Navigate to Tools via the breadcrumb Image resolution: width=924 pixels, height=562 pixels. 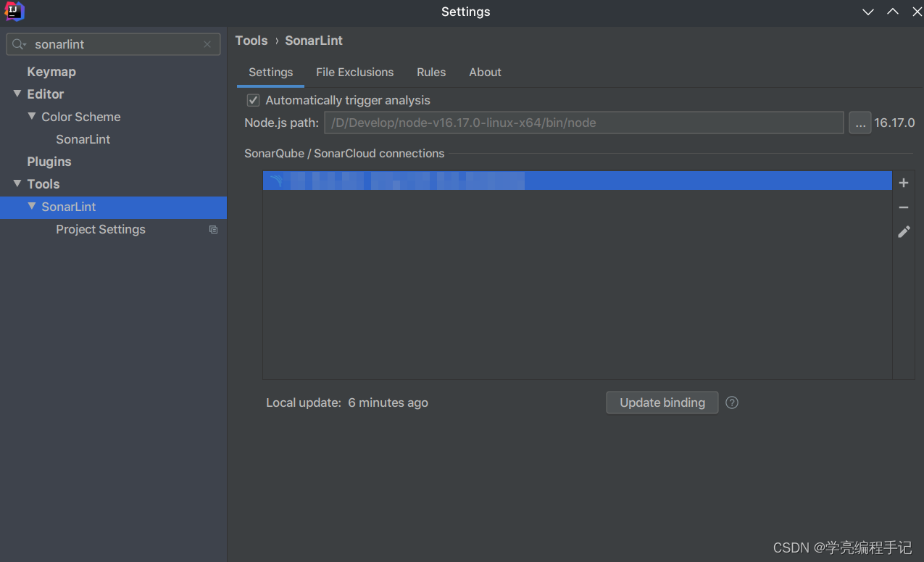251,41
